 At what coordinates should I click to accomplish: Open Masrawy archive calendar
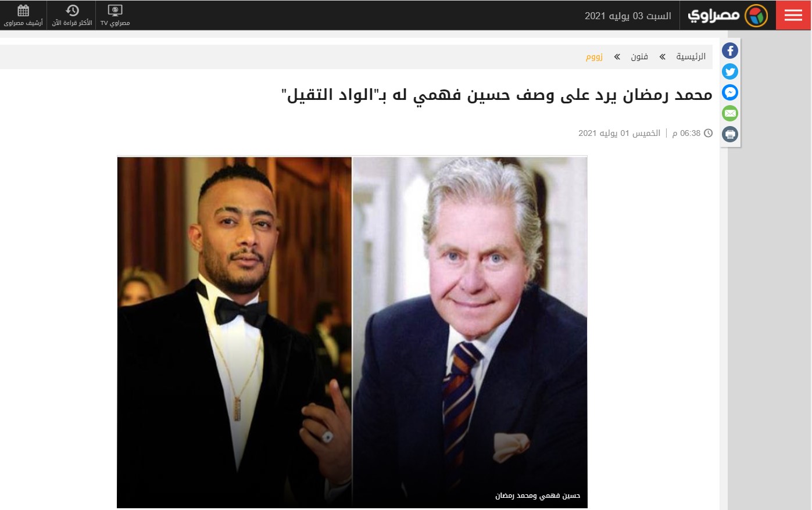23,15
